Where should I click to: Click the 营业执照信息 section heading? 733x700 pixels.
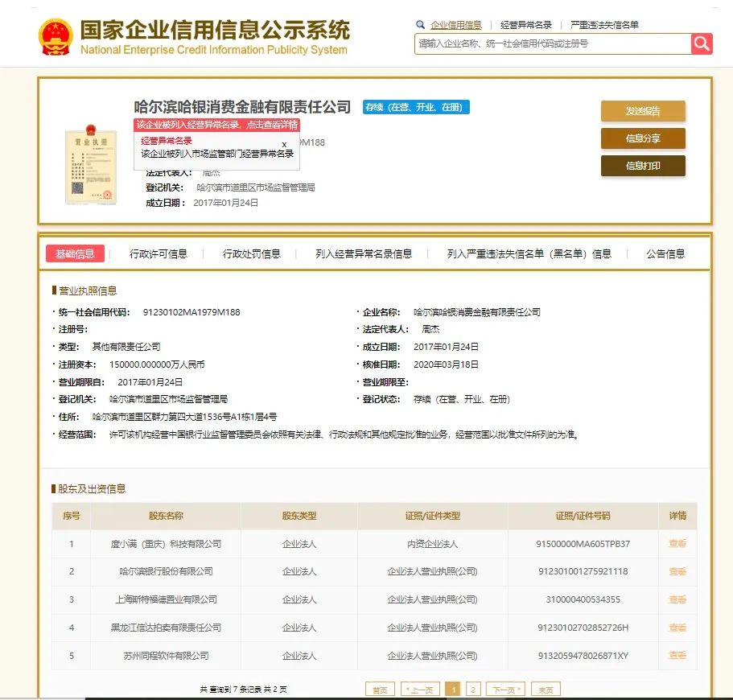88,290
